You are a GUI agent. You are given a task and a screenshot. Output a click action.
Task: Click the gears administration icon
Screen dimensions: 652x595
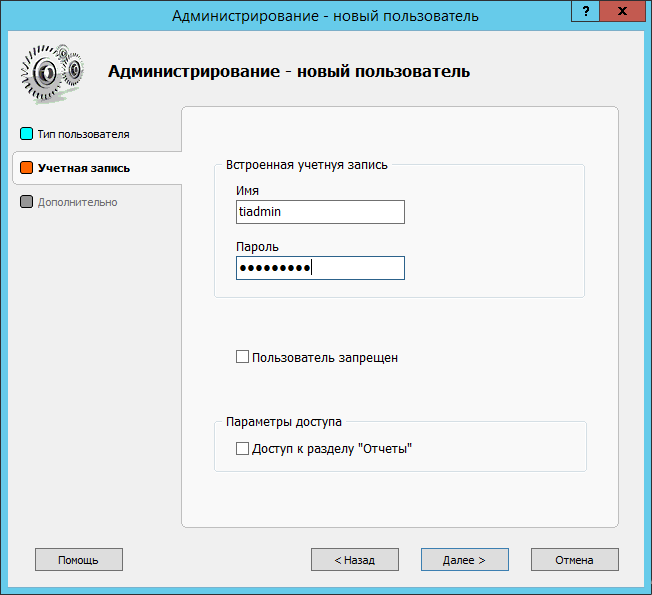(52, 74)
